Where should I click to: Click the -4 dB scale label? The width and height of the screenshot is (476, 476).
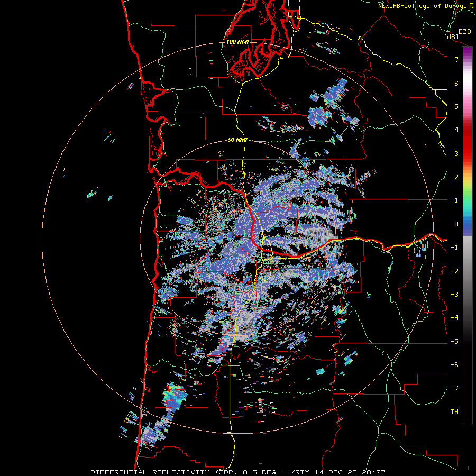point(454,318)
